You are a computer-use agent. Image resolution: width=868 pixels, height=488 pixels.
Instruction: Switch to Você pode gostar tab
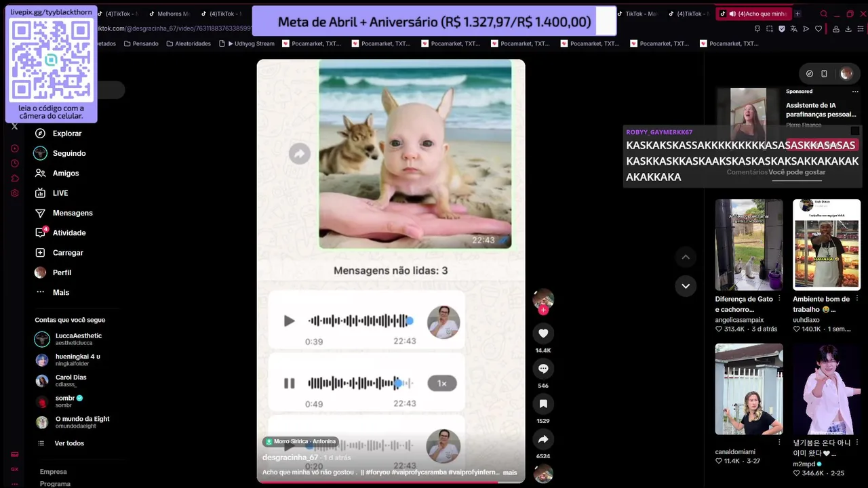point(797,172)
